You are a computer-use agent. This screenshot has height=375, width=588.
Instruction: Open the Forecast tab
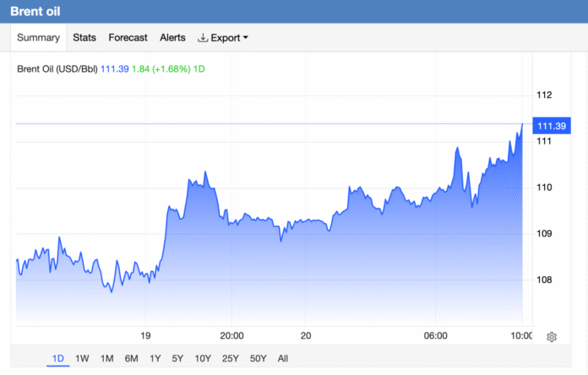128,37
